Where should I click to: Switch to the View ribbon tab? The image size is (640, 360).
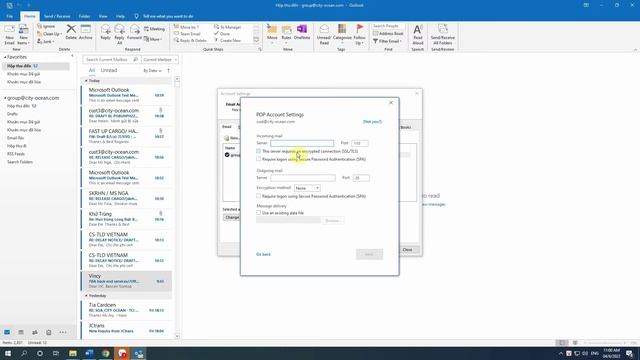point(103,16)
